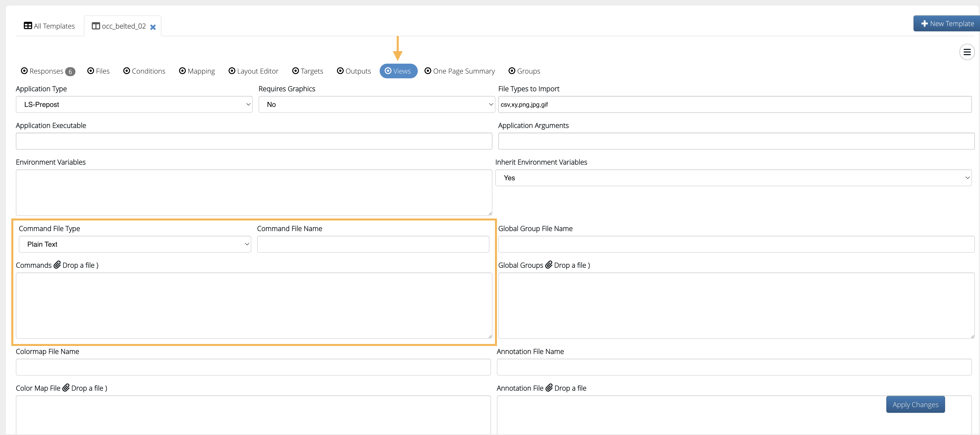Click the Global Group File Name field
This screenshot has width=980, height=435.
click(736, 244)
